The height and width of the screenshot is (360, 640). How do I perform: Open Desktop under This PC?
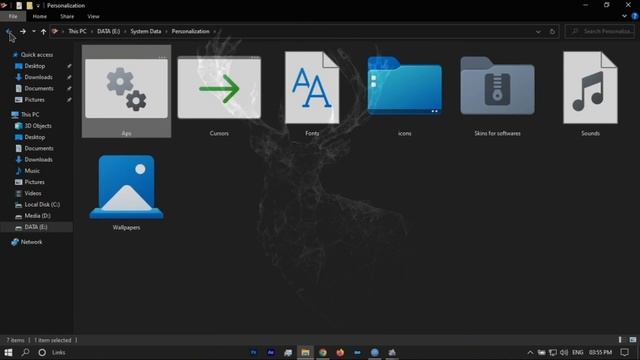(35, 137)
